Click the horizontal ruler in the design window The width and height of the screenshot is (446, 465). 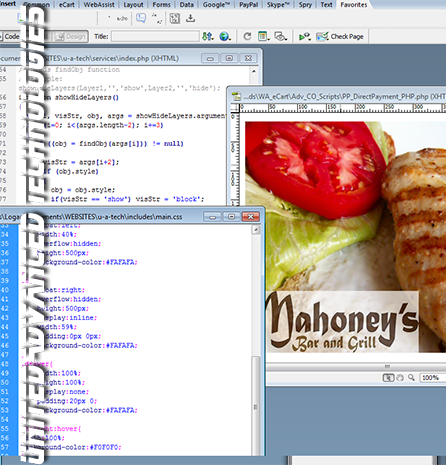[x=343, y=107]
